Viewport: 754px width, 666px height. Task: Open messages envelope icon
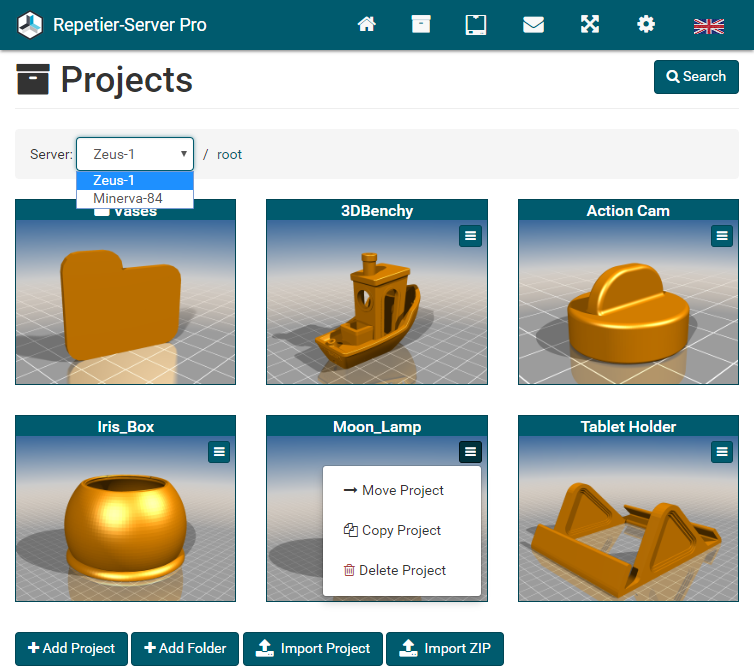click(x=533, y=25)
